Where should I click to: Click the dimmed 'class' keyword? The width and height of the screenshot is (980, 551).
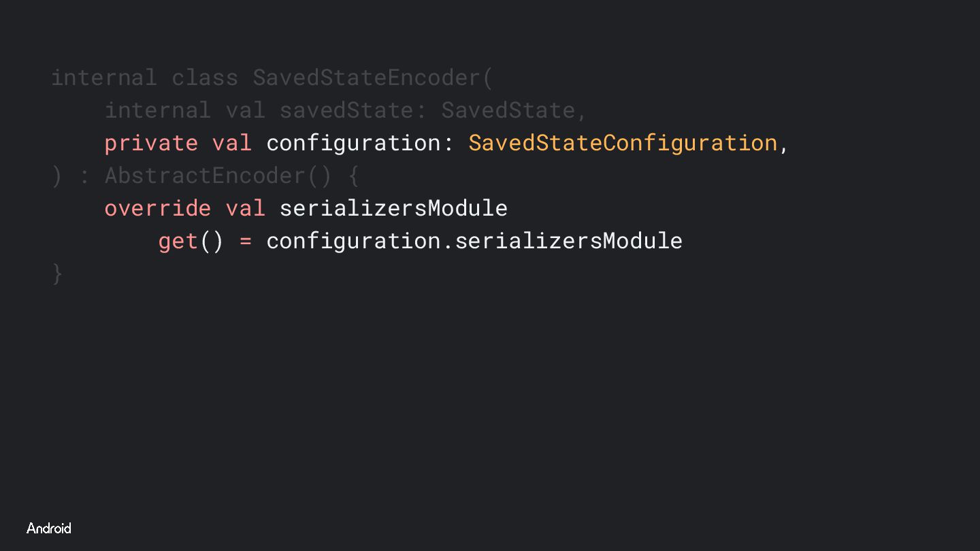(x=205, y=78)
